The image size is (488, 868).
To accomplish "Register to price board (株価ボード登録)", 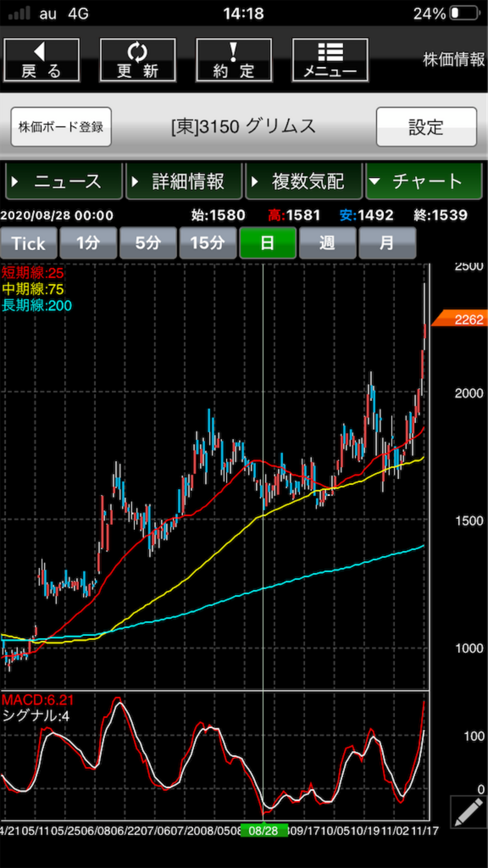I will click(x=61, y=127).
